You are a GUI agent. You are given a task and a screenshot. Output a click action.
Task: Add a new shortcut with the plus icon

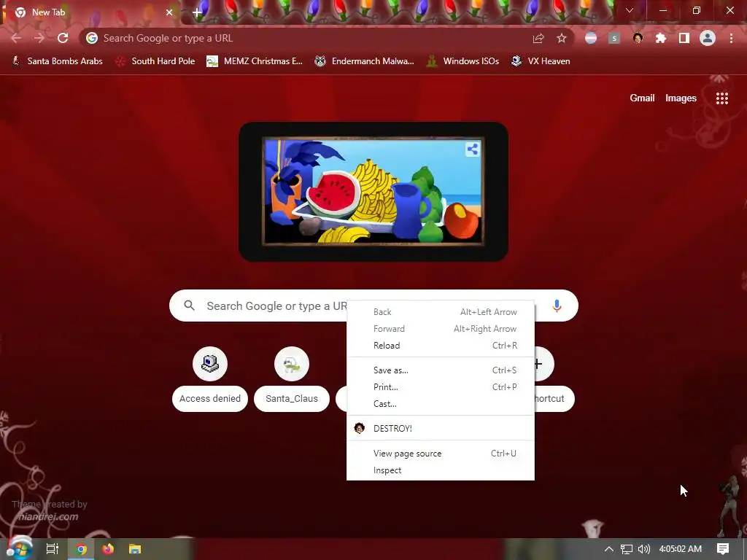click(539, 364)
